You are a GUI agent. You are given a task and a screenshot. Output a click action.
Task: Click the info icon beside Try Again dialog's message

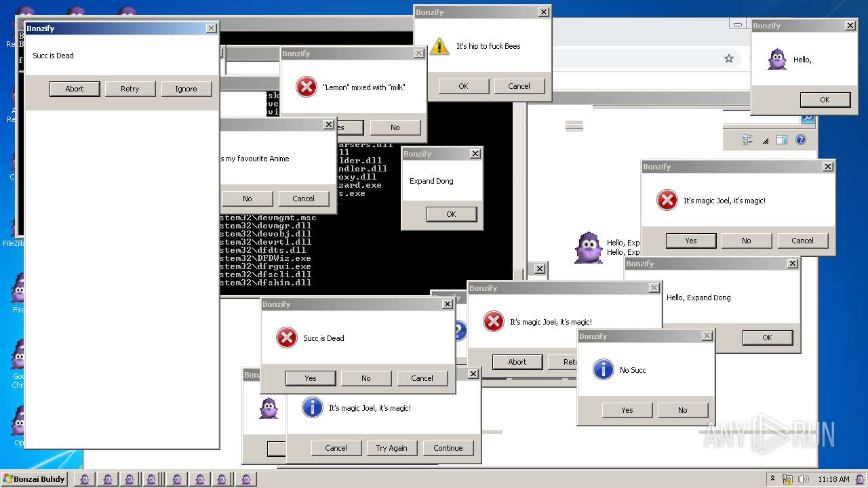point(312,407)
